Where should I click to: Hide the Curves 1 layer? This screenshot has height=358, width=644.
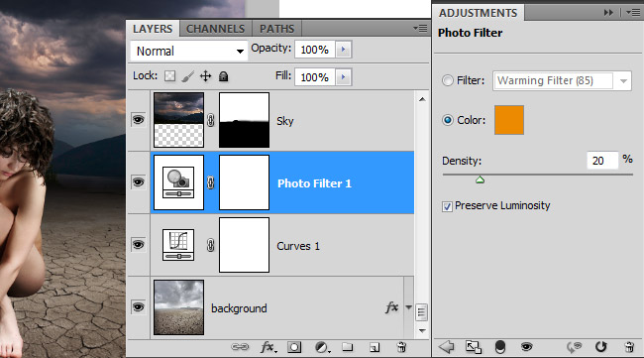pos(138,245)
